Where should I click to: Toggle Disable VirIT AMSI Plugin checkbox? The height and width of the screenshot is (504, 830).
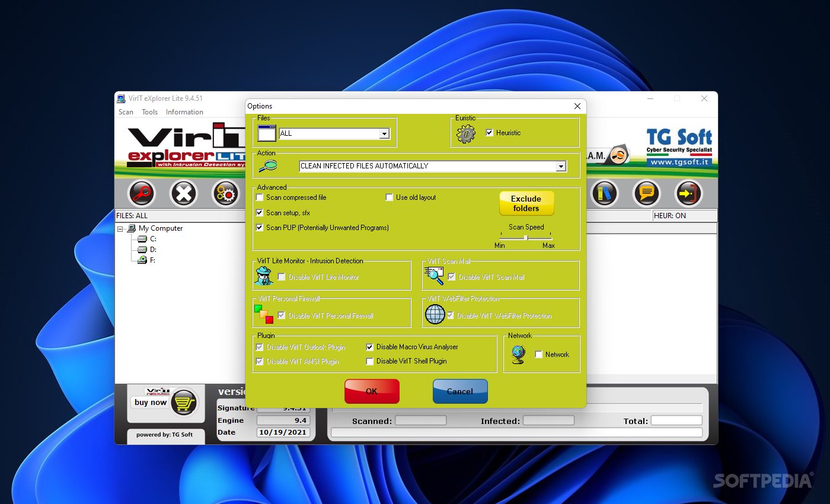tap(260, 361)
